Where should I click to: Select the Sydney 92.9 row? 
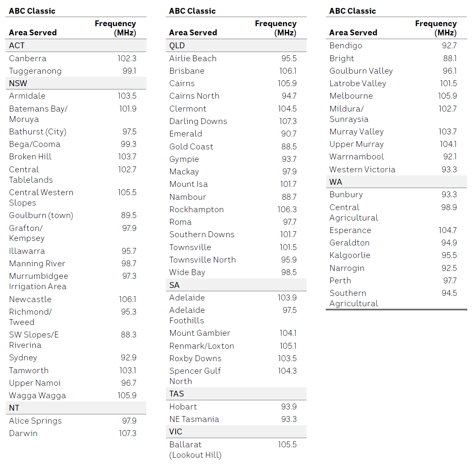[76, 358]
